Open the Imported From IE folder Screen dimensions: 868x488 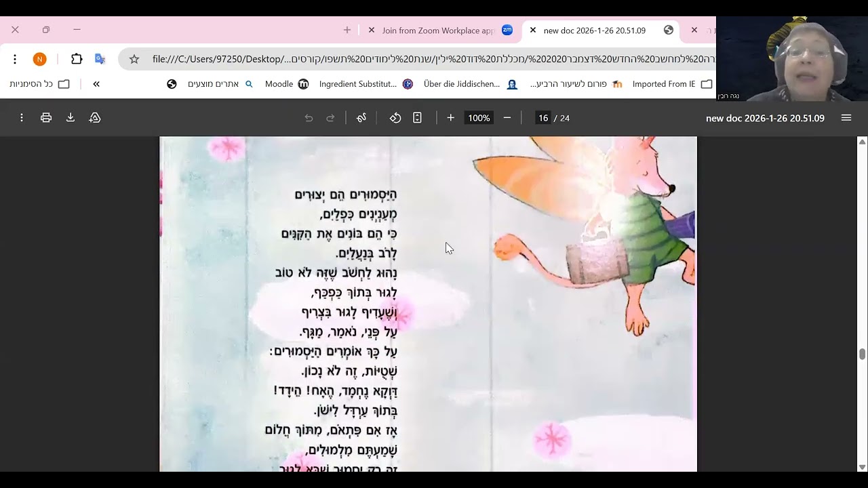672,84
